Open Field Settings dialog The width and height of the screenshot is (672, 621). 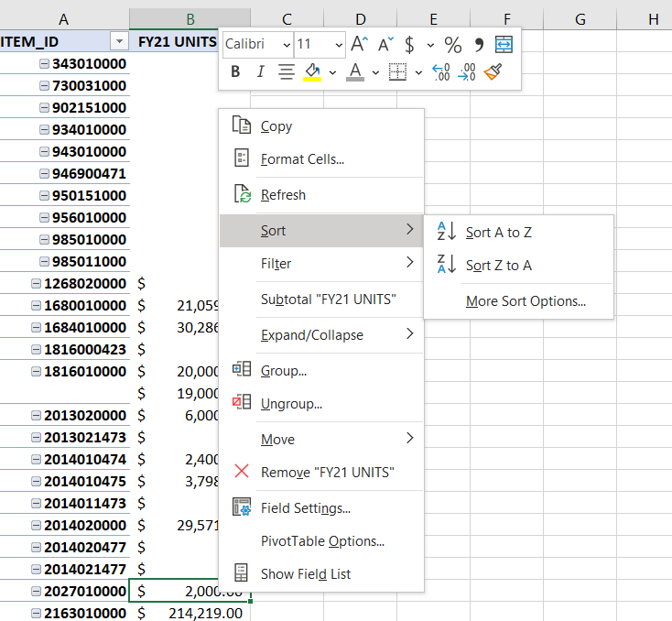tap(321, 507)
